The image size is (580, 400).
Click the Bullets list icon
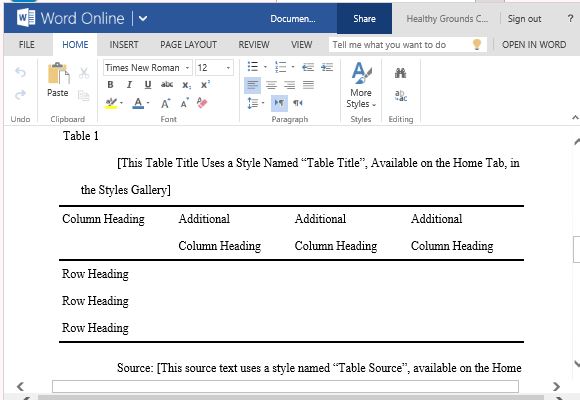[253, 67]
